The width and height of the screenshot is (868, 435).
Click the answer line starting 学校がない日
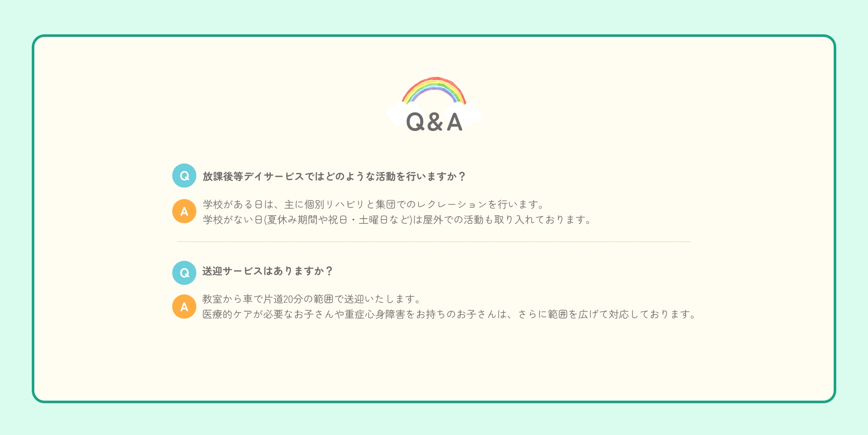pos(397,220)
